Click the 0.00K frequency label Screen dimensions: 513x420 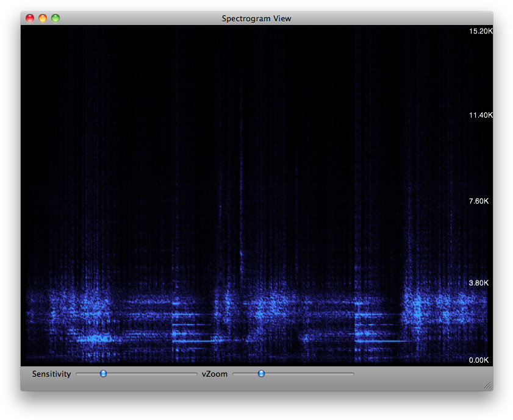(479, 360)
